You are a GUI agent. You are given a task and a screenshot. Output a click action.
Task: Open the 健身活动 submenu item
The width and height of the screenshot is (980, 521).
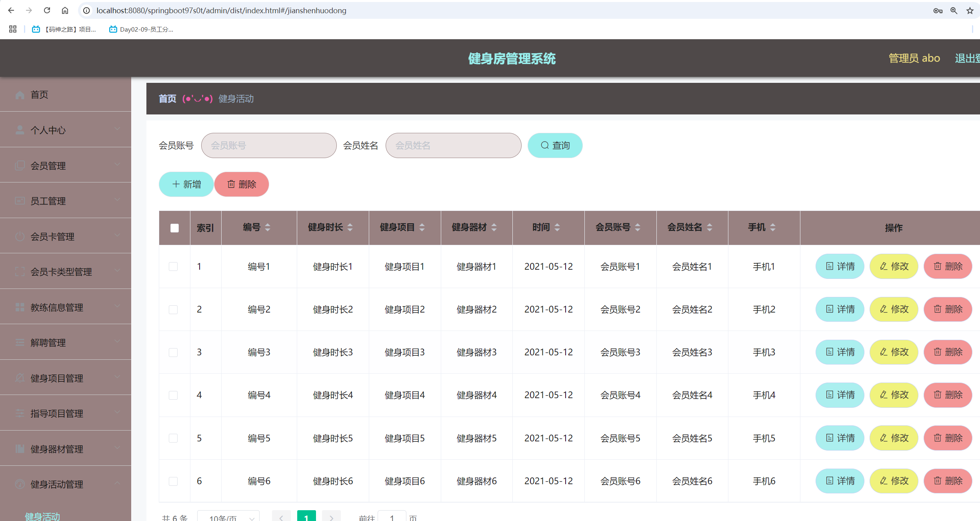click(x=42, y=516)
